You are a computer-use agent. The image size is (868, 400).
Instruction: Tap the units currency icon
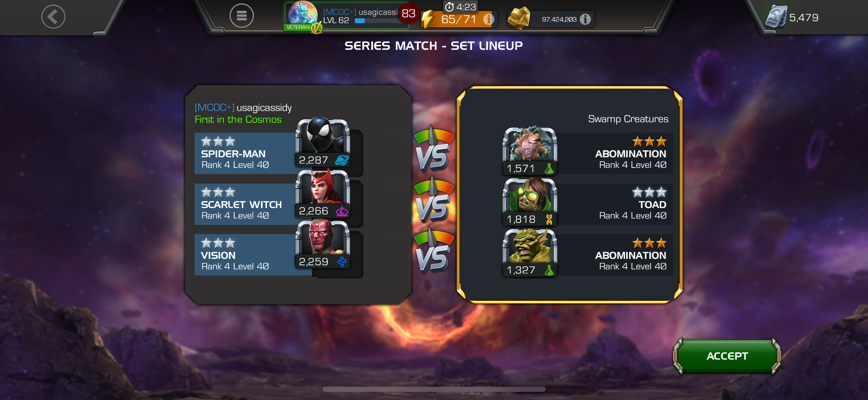776,17
